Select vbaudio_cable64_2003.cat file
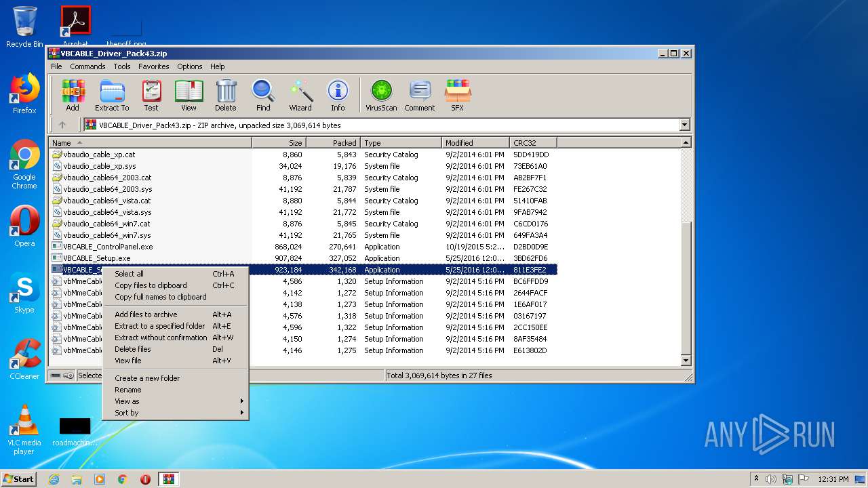 (304, 178)
